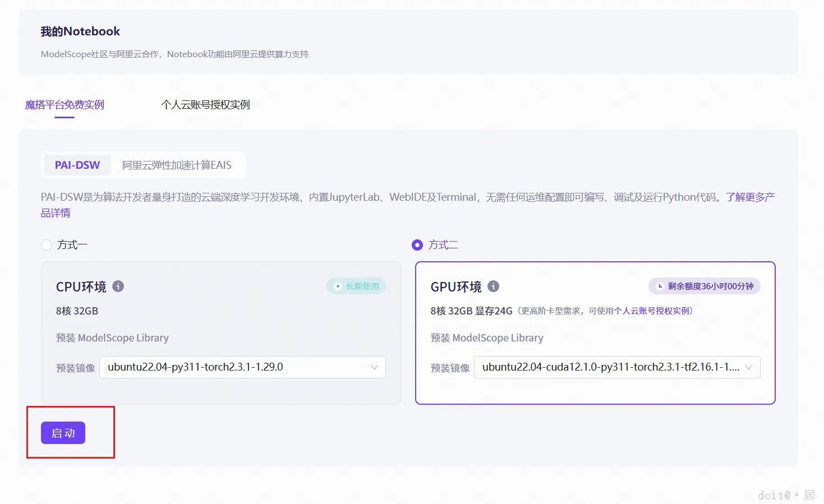The width and height of the screenshot is (824, 504).
Task: Select the PAI-DSW tab
Action: point(77,165)
